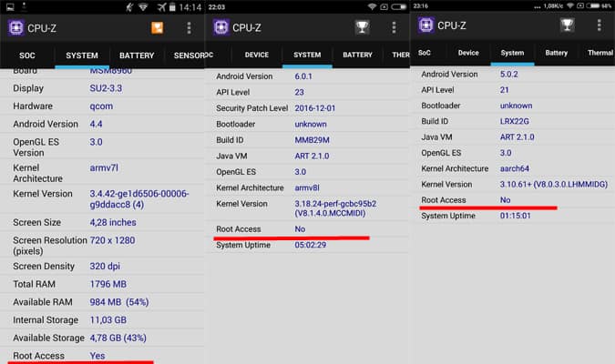This screenshot has width=615, height=364.
Task: Select kernel version 3.4.42-ge1d6506 value
Action: click(x=139, y=199)
